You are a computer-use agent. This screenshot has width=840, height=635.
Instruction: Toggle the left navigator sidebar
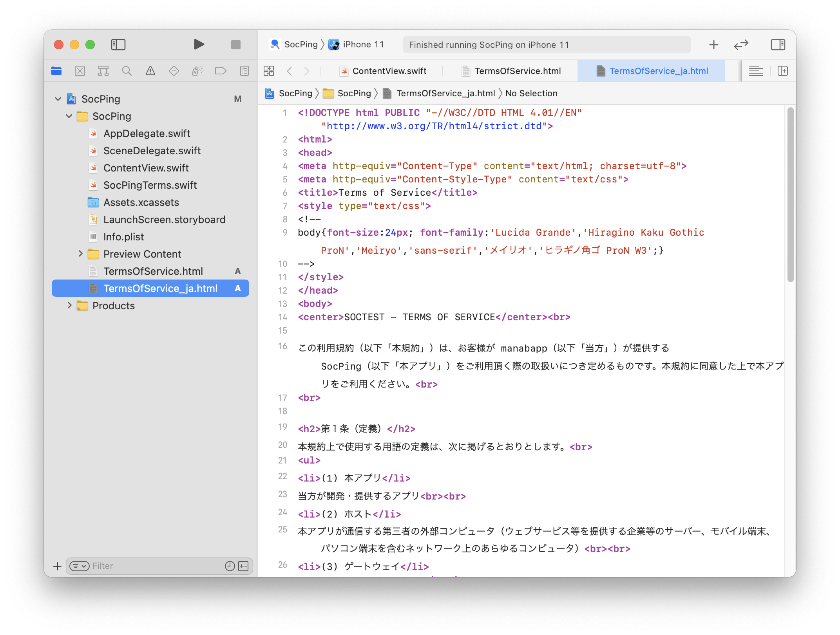[118, 45]
